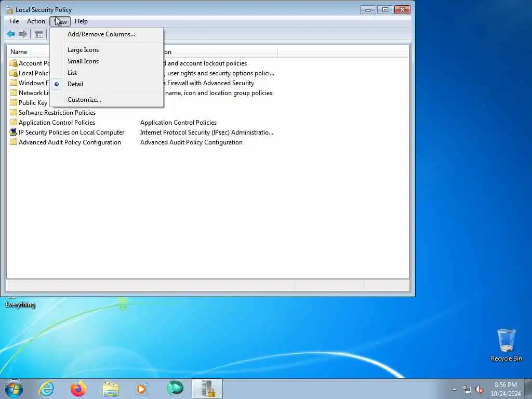This screenshot has width=532, height=399.
Task: Launch Internet Explorer from the taskbar
Action: pyautogui.click(x=46, y=389)
